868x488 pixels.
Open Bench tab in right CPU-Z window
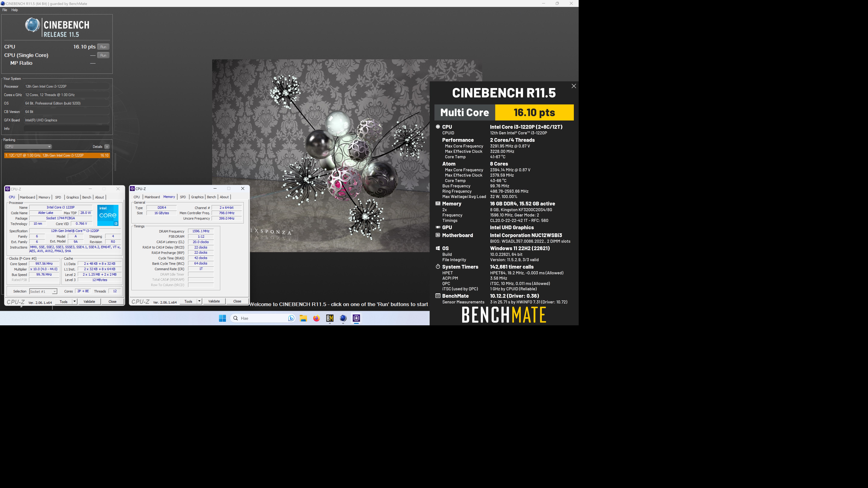coord(211,197)
